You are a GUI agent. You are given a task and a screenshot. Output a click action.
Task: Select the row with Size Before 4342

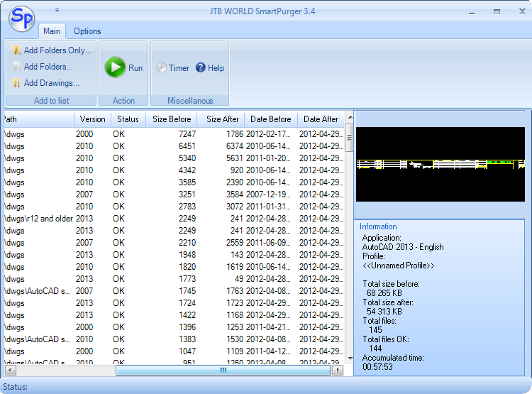point(174,170)
